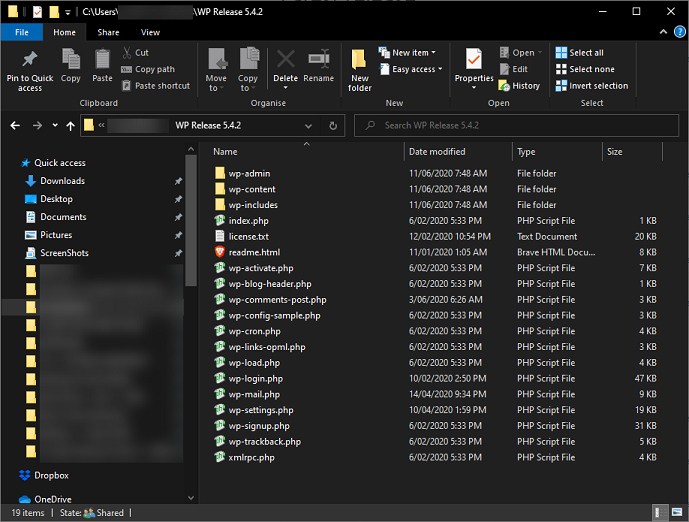Screen dimensions: 689x522
Task: Click Invert selection
Action: [591, 86]
